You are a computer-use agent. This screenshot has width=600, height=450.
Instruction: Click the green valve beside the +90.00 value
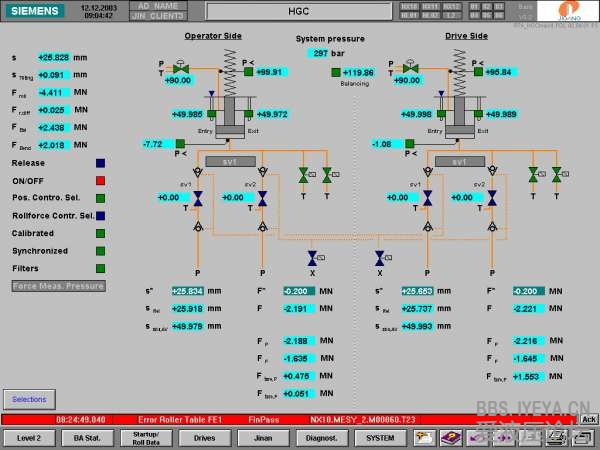coord(178,71)
